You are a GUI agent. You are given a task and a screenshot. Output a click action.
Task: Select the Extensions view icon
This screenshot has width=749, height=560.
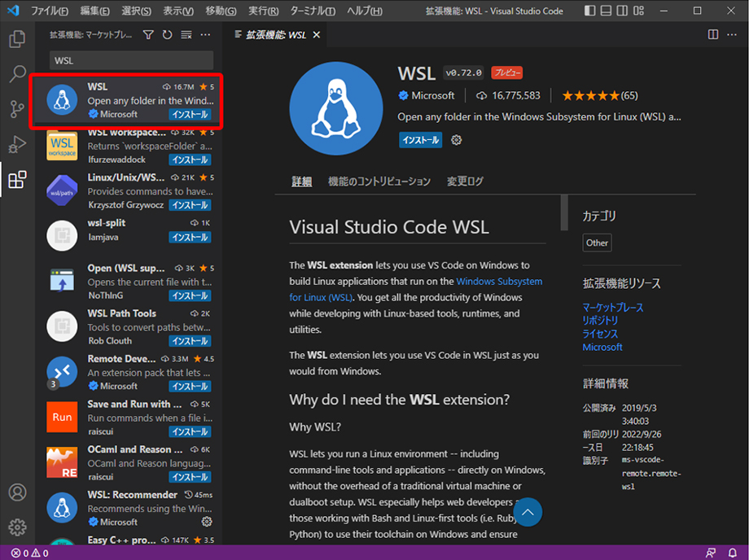(17, 180)
